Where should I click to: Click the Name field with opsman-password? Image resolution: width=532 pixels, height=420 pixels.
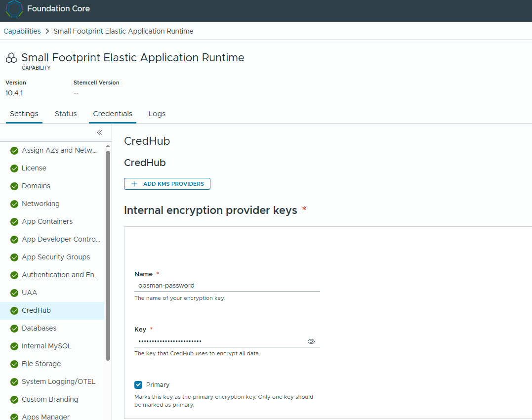click(x=227, y=286)
